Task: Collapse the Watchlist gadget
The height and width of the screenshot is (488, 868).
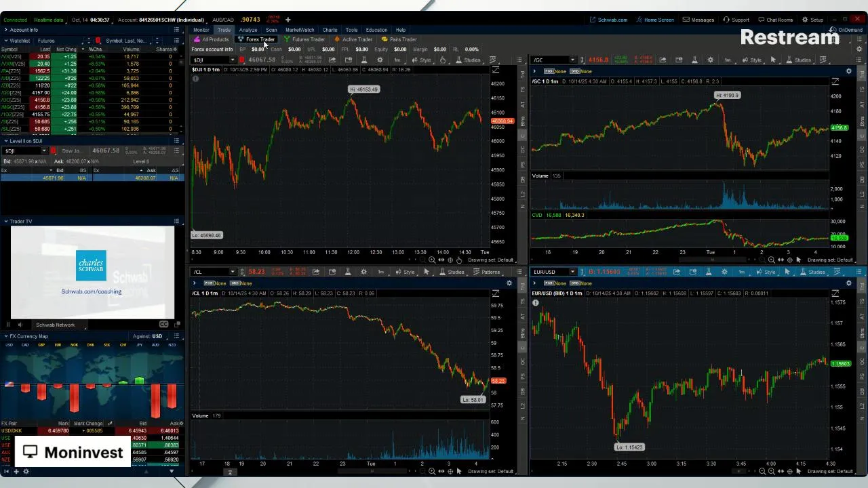Action: click(x=5, y=41)
